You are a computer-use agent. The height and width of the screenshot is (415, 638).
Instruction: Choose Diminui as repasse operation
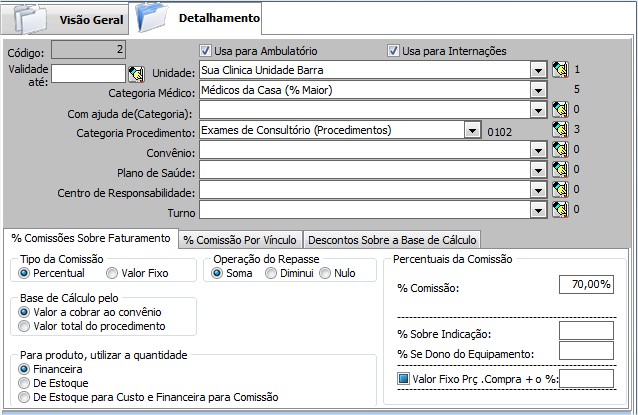click(x=270, y=273)
